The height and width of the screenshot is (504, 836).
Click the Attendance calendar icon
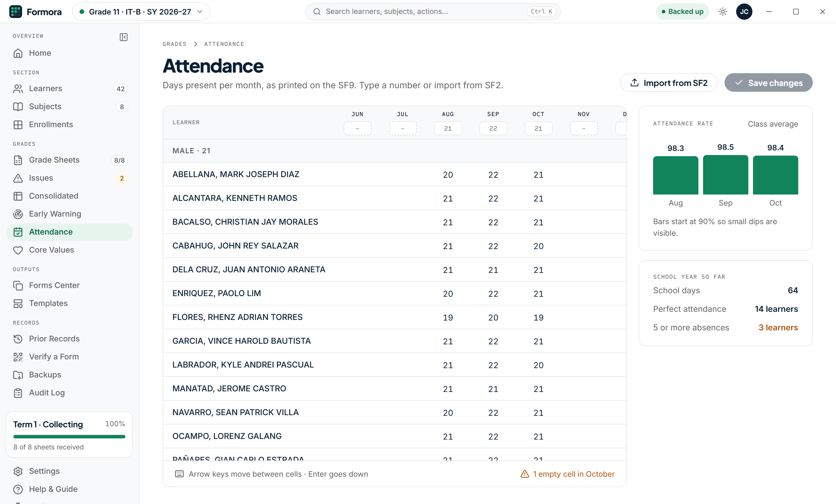click(x=18, y=232)
